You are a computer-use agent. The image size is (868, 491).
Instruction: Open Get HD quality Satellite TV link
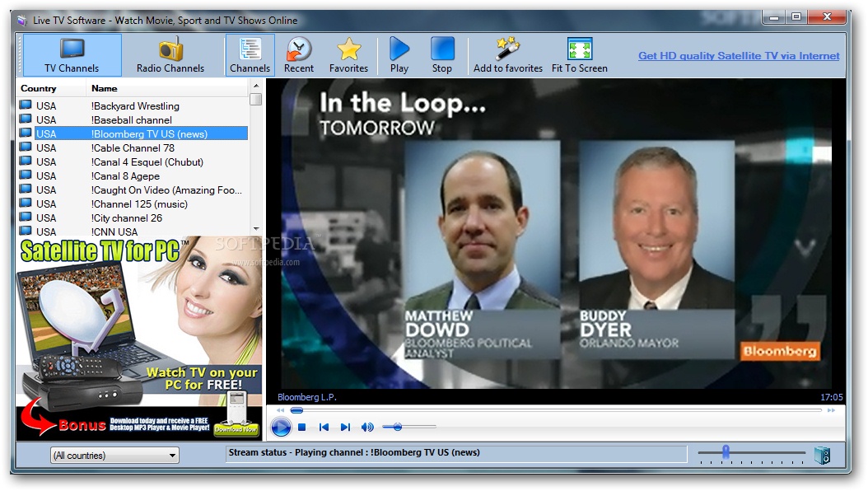(739, 56)
